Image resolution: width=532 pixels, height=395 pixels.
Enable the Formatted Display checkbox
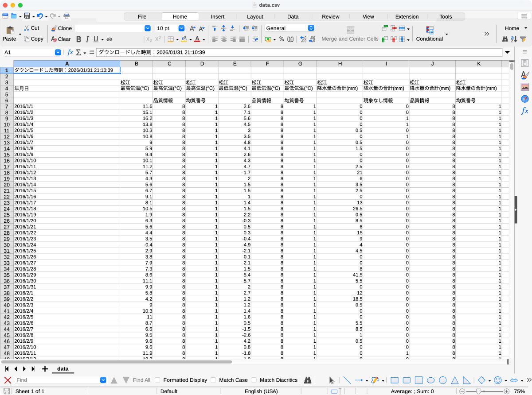tap(157, 380)
